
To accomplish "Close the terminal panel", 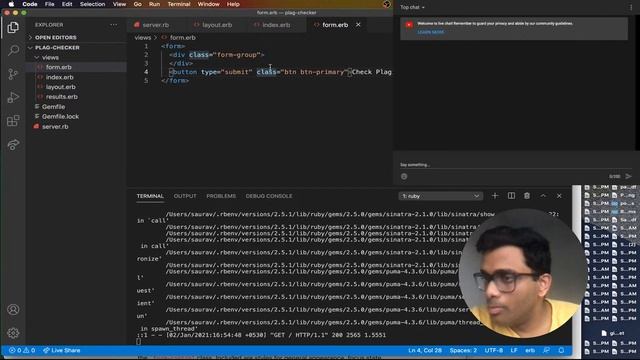I will click(559, 196).
